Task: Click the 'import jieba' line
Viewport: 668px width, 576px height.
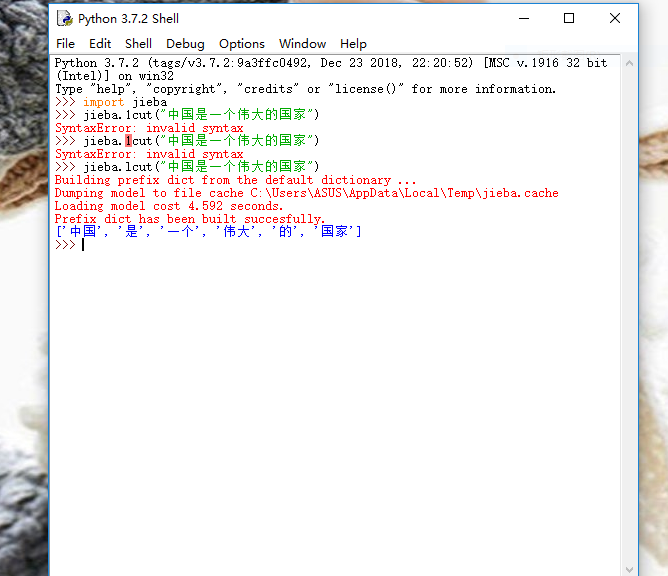Action: tap(111, 102)
